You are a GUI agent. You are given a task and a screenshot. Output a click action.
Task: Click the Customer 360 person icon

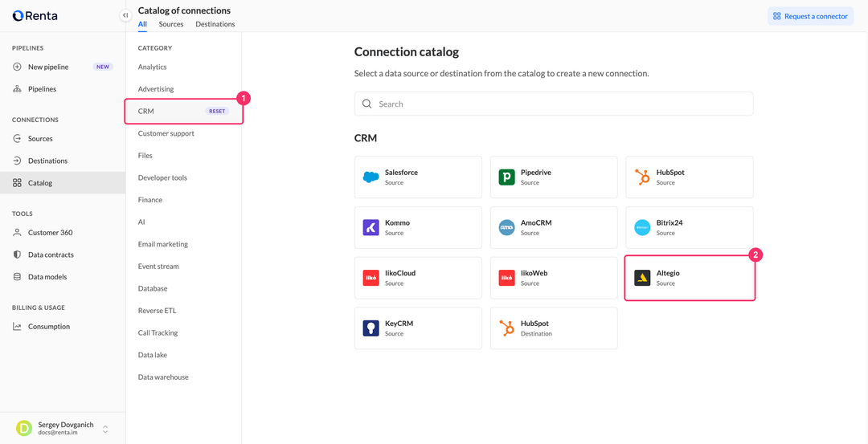17,233
